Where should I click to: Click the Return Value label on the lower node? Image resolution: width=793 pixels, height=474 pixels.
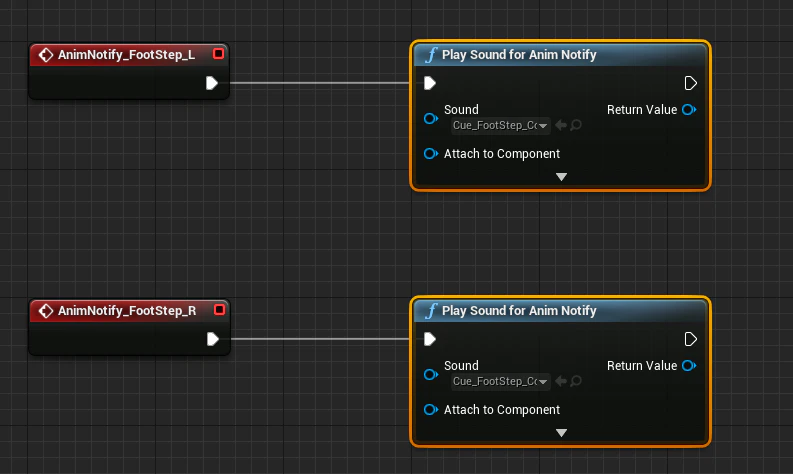642,366
